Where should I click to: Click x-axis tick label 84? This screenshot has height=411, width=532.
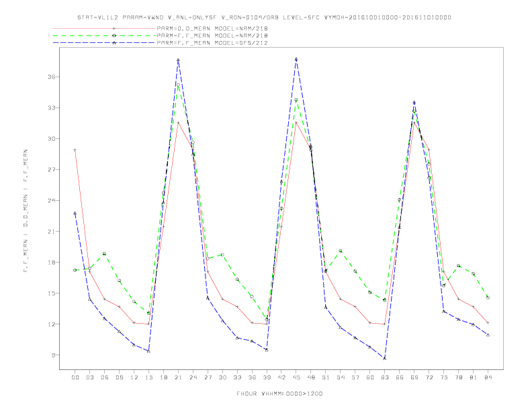[488, 377]
